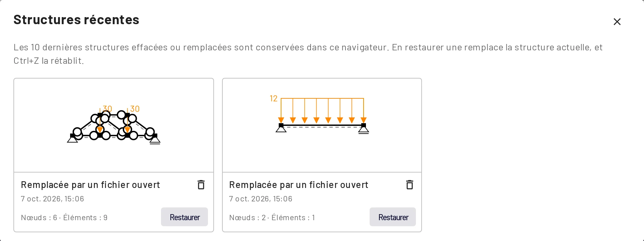Click the right 30 load label on truss
The image size is (644, 241).
[135, 109]
